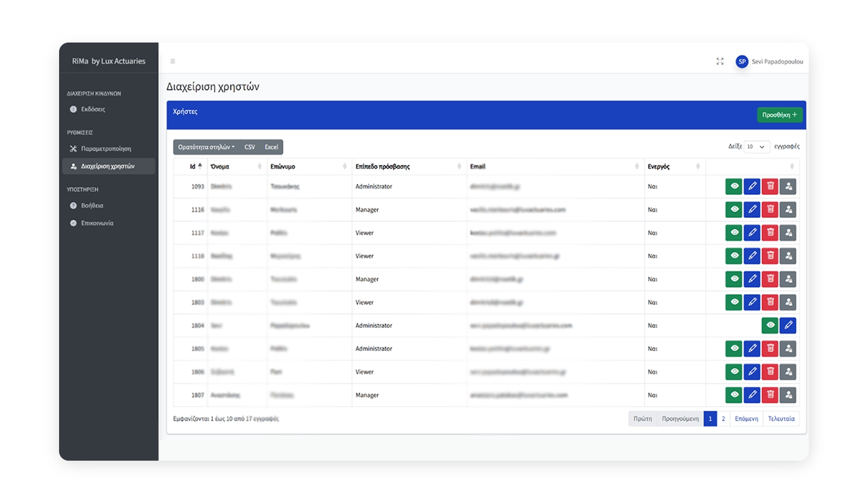The height and width of the screenshot is (502, 868).
Task: Go to page 2 of the pagination
Action: pyautogui.click(x=723, y=419)
